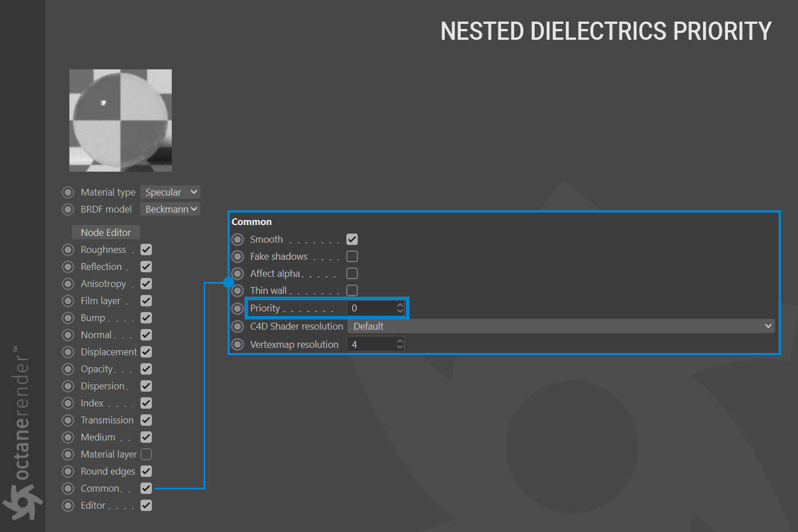798x532 pixels.
Task: Click the animation dot beside Smooth
Action: [x=238, y=239]
